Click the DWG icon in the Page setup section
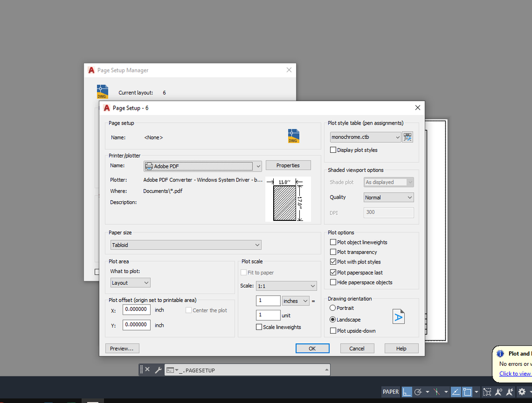This screenshot has width=532, height=403. tap(293, 136)
